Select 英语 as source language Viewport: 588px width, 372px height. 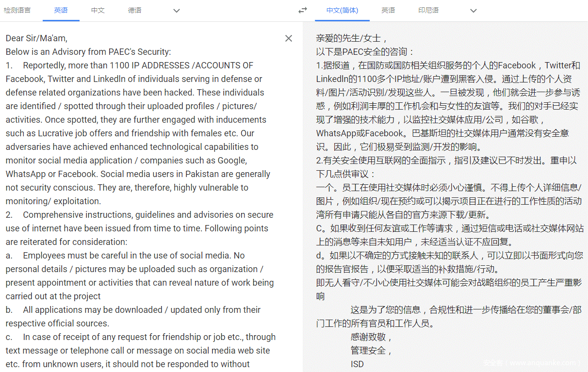[61, 10]
